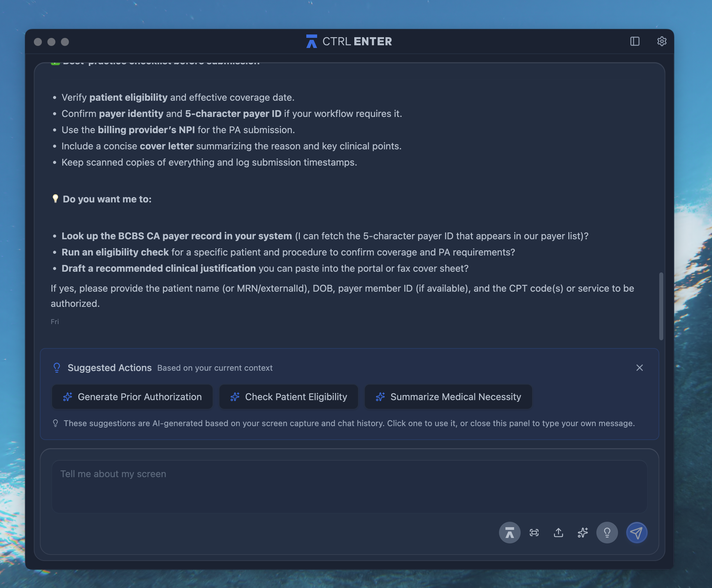This screenshot has height=588, width=712.
Task: Click the middle minimize window dot
Action: point(51,42)
